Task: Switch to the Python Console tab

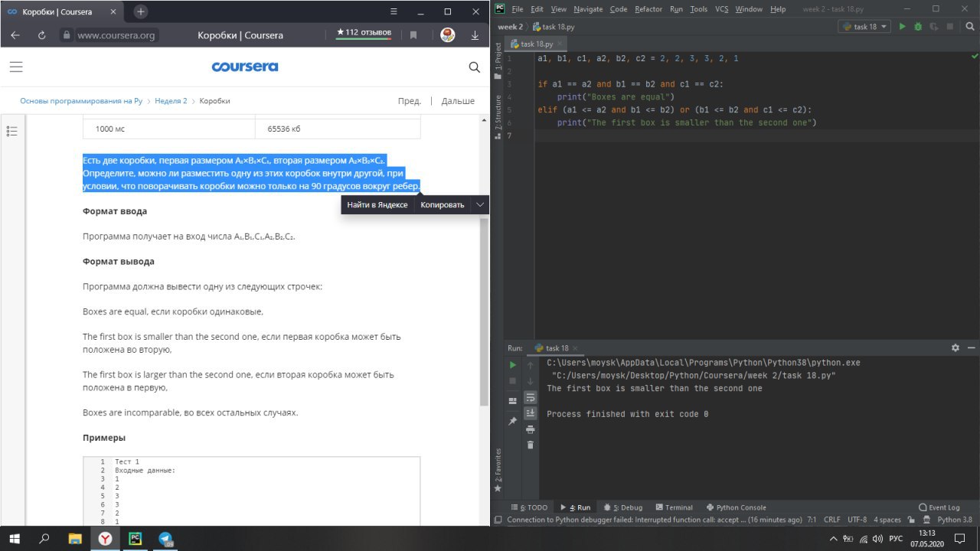Action: coord(736,507)
